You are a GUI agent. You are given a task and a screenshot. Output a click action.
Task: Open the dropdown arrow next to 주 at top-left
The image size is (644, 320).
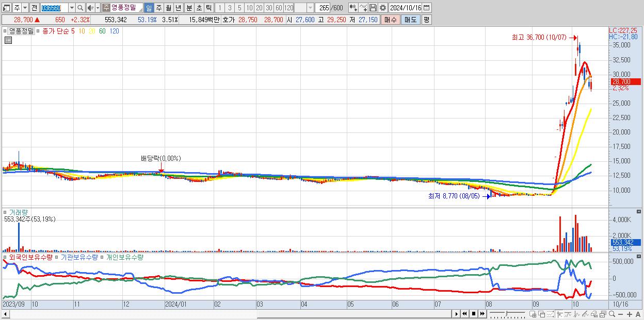point(25,8)
